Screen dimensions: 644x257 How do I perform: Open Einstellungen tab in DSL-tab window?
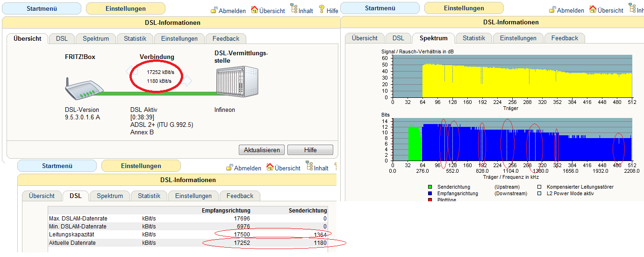pyautogui.click(x=193, y=196)
